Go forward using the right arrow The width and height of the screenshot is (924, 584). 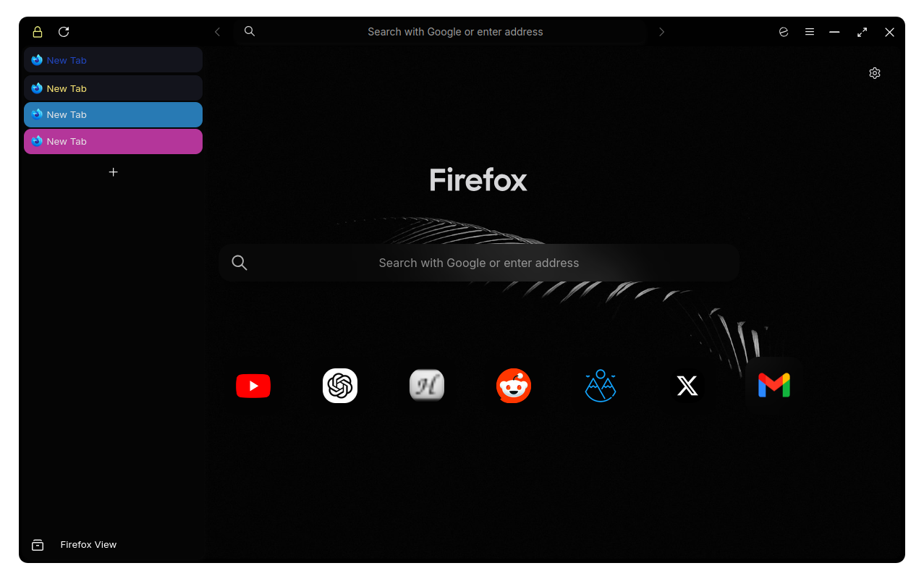(661, 32)
